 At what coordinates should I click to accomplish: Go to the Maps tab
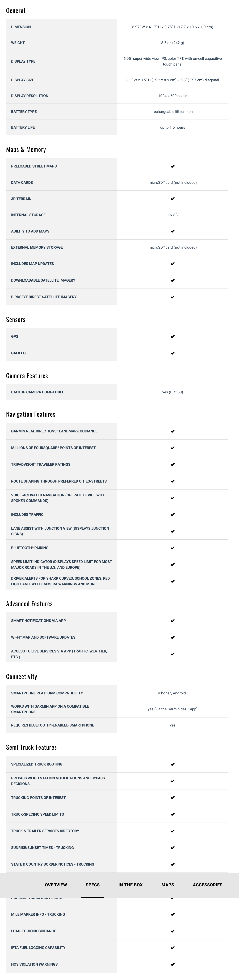coord(167,884)
